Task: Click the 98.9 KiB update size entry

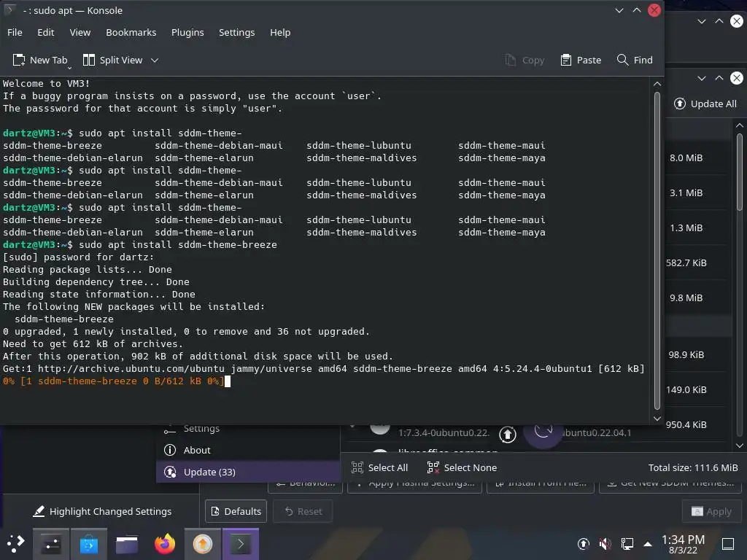Action: 686,355
